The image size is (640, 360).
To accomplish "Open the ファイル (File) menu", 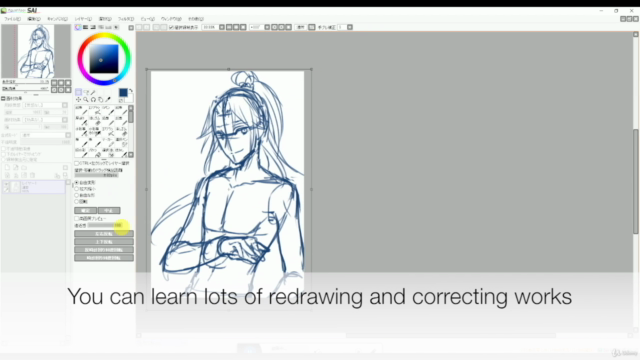I will coord(12,19).
